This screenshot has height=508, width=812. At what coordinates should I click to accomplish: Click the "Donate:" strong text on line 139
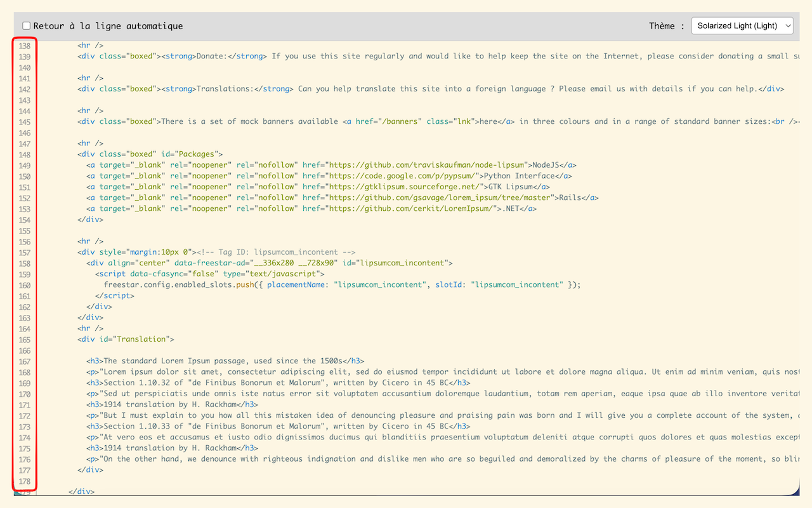click(x=212, y=57)
